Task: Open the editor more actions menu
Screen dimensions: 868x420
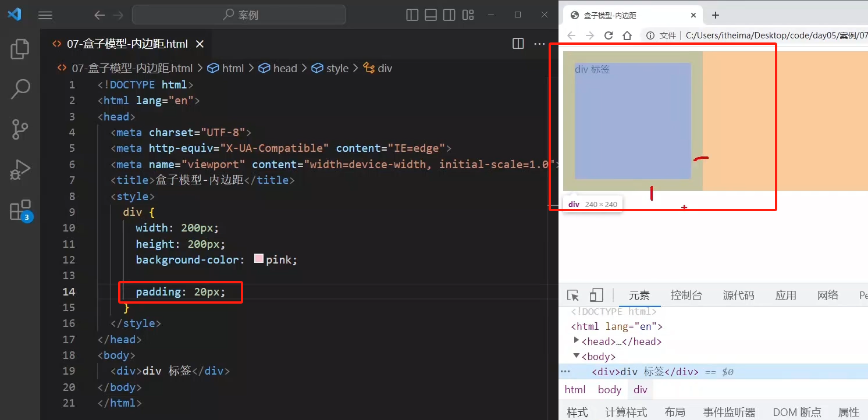Action: (x=540, y=44)
